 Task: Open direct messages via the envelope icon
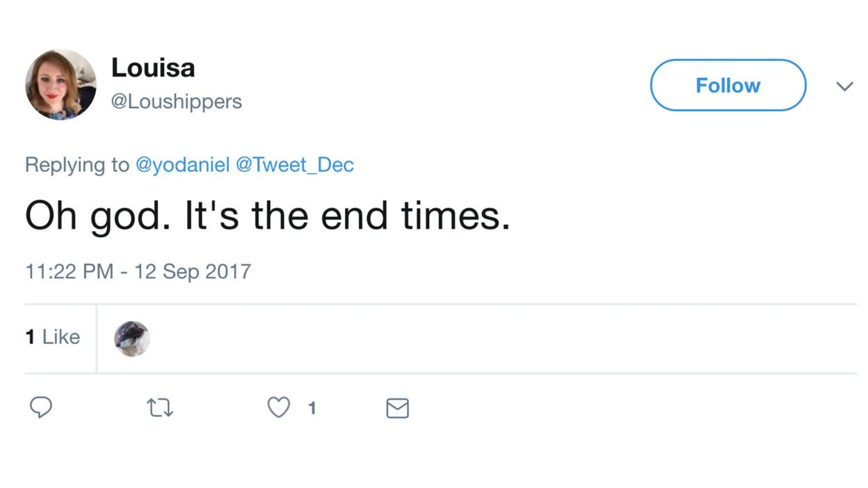pyautogui.click(x=397, y=409)
